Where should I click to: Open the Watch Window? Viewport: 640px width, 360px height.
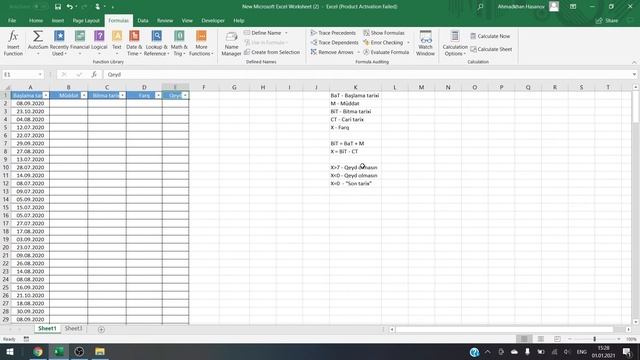(425, 43)
